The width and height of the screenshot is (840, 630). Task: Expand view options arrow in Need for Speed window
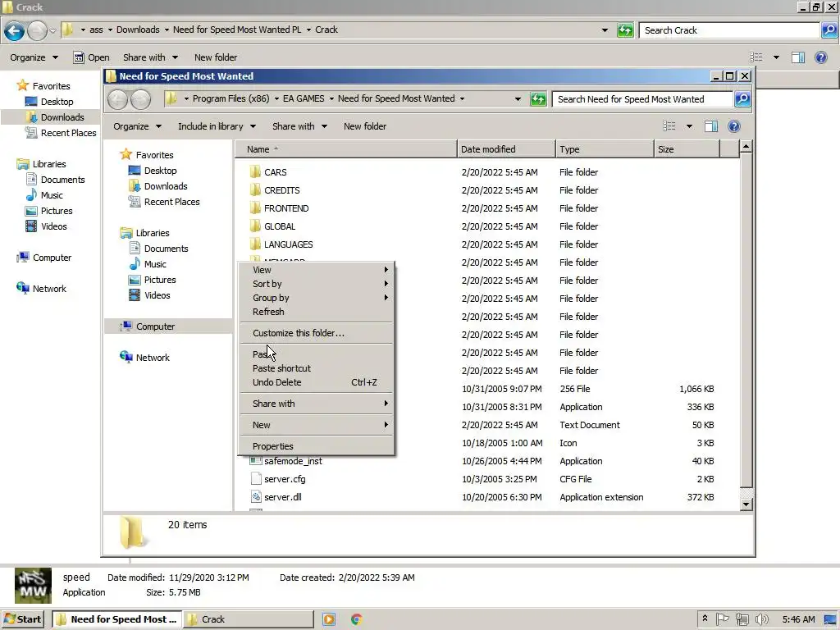[x=689, y=126]
